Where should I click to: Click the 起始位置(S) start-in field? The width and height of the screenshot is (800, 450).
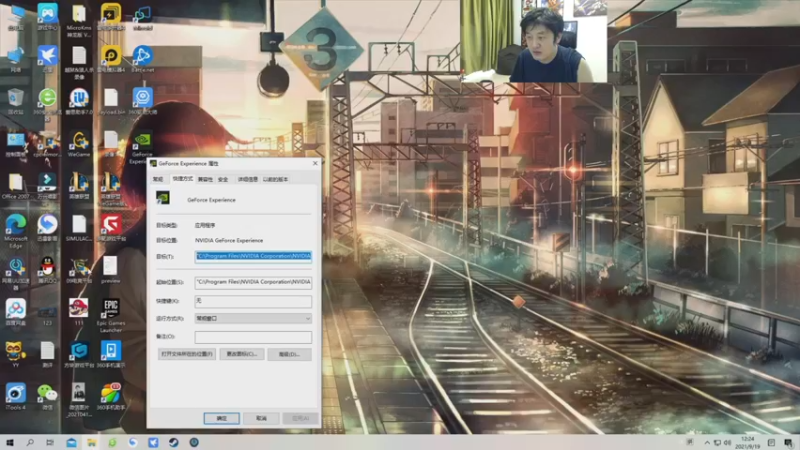(253, 282)
